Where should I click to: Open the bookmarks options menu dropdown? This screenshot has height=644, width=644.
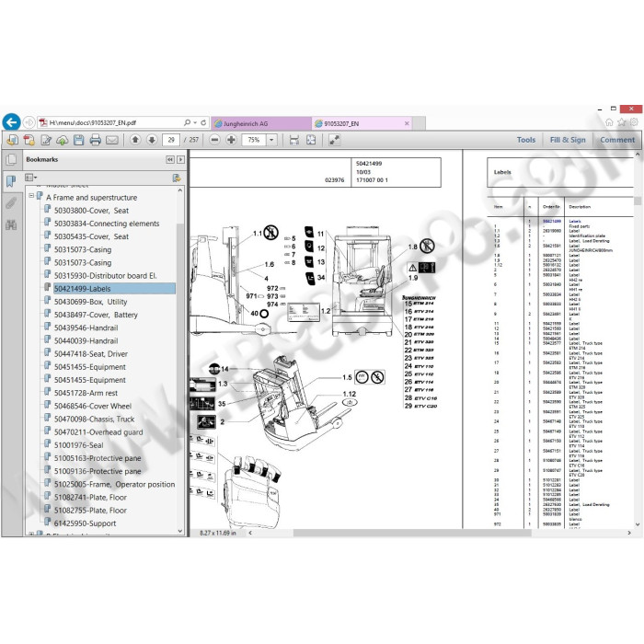point(30,178)
